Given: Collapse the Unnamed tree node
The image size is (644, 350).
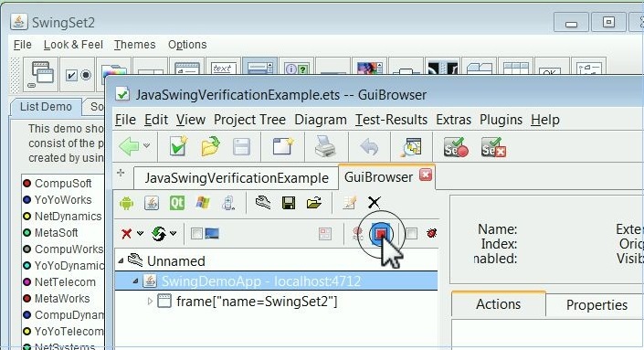Looking at the screenshot, I should click(x=121, y=260).
